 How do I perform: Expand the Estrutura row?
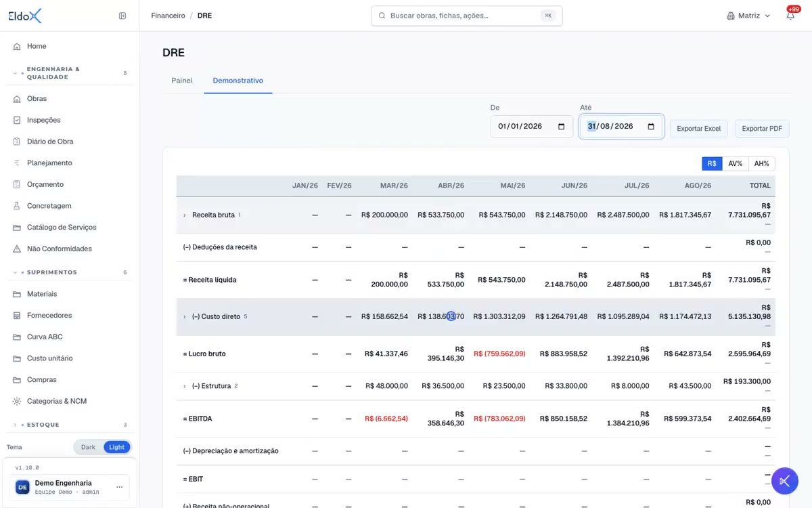184,386
